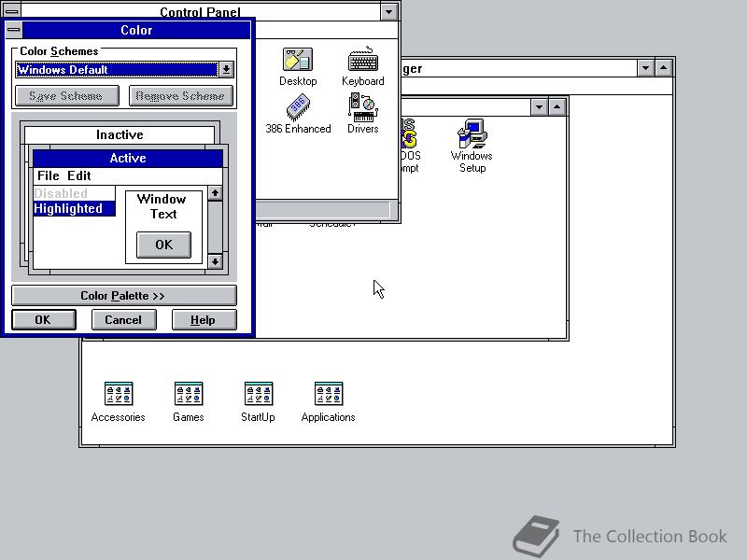Open the Drivers icon in Control Panel

tap(363, 114)
